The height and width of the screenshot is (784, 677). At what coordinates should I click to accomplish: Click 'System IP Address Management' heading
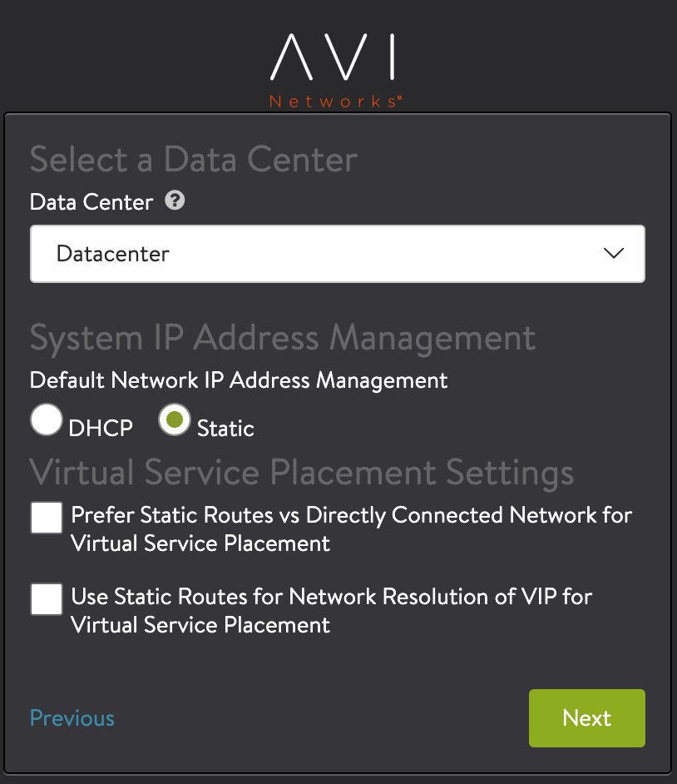283,338
